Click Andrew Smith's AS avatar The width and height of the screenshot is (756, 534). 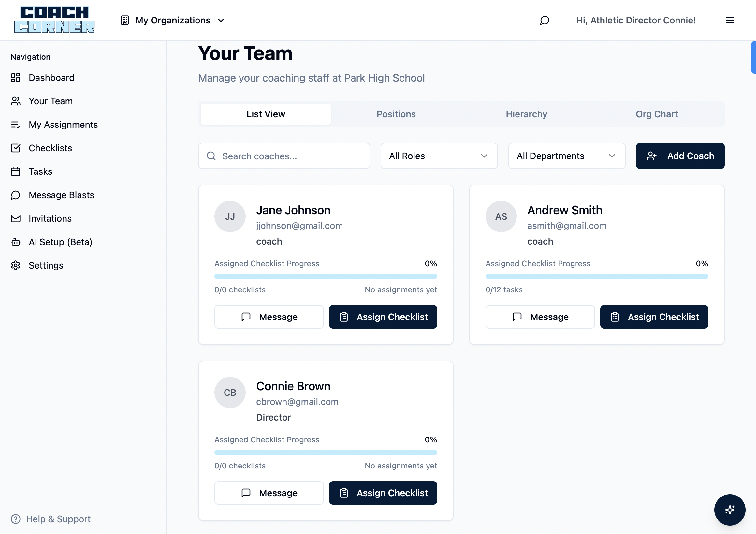(501, 216)
